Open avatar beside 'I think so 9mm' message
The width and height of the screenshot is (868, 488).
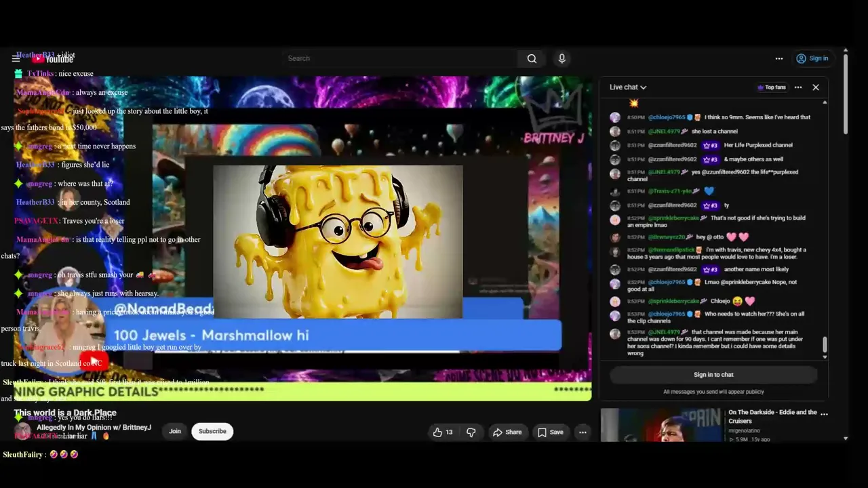pos(615,117)
